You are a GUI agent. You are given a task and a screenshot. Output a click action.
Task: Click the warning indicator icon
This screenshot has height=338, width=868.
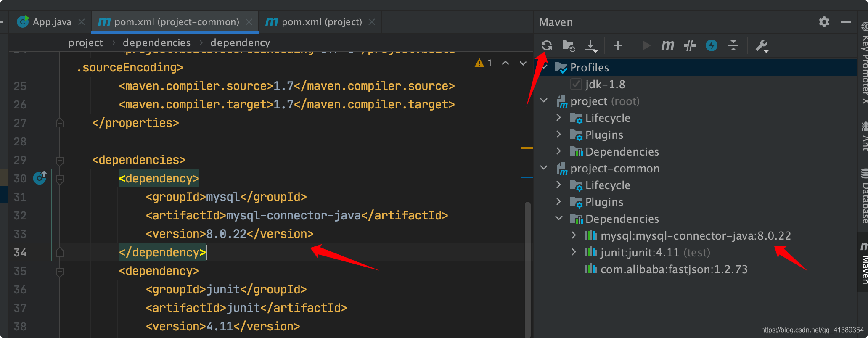point(479,63)
